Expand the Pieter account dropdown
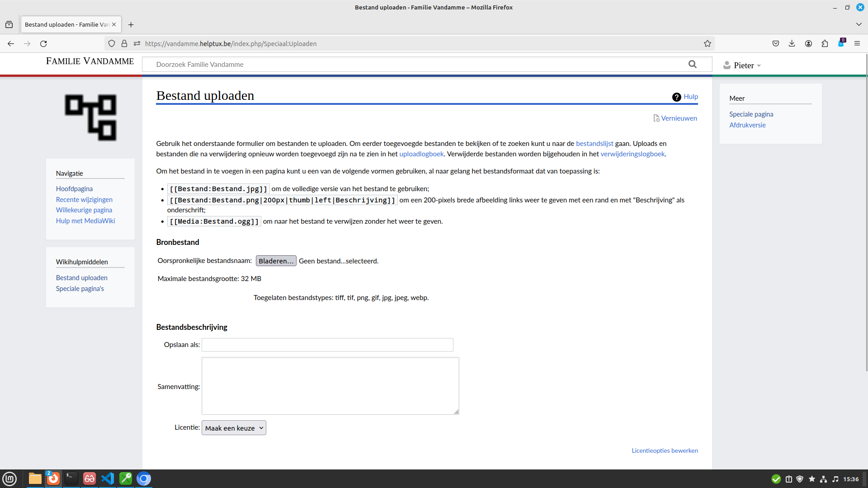The image size is (868, 488). pyautogui.click(x=742, y=65)
